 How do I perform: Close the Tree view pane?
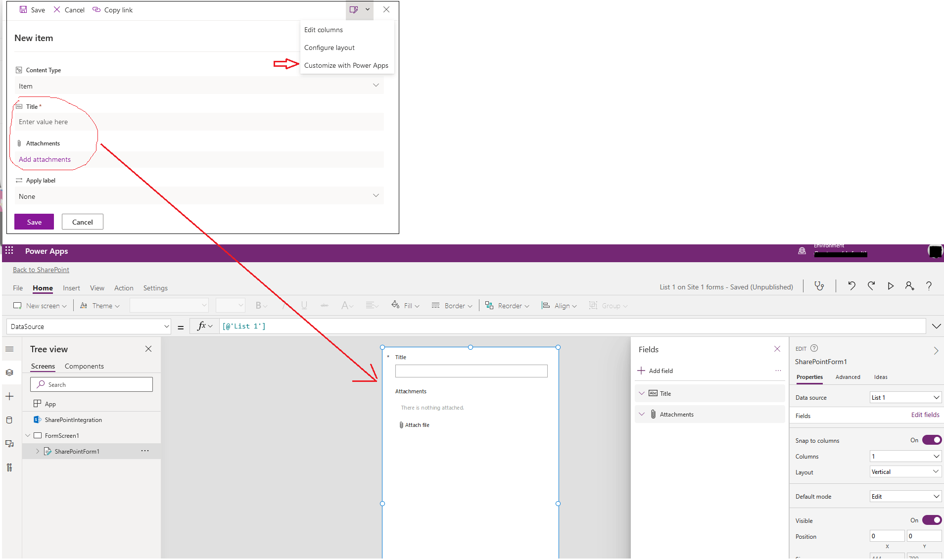coord(148,349)
